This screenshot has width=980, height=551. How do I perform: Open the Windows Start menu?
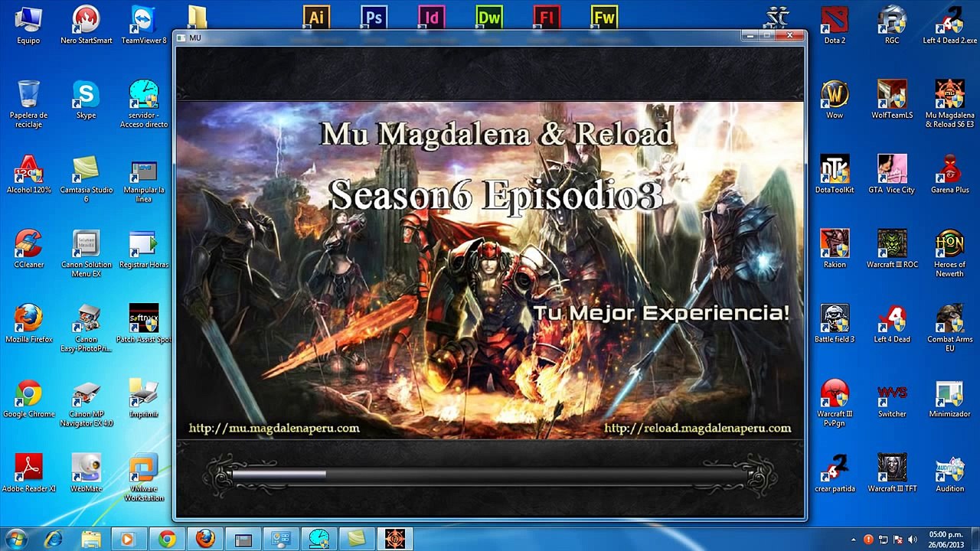click(15, 539)
